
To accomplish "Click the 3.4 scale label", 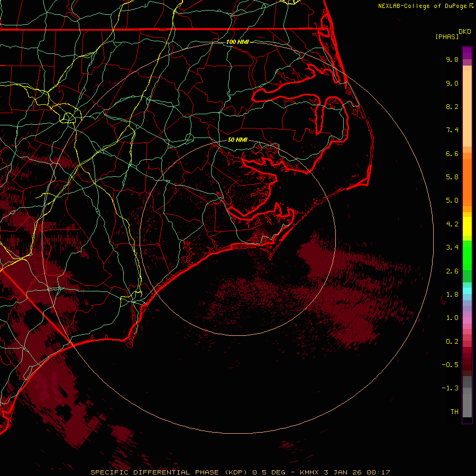I will point(452,248).
